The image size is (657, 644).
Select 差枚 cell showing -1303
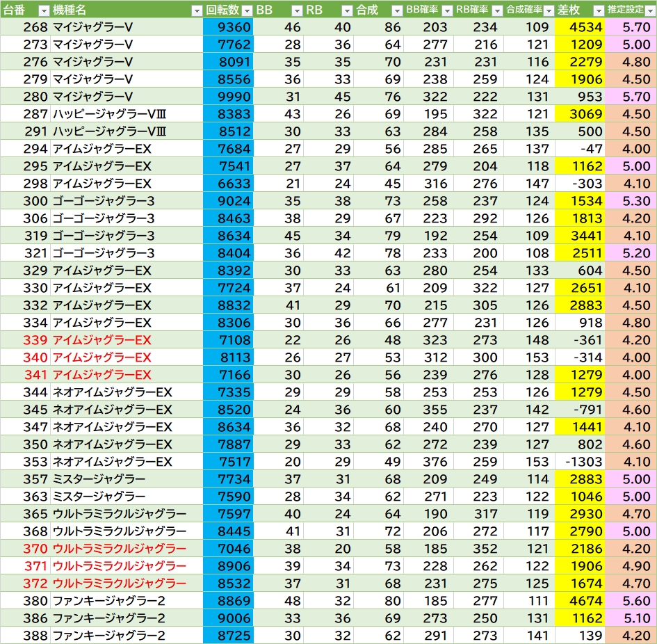point(580,462)
